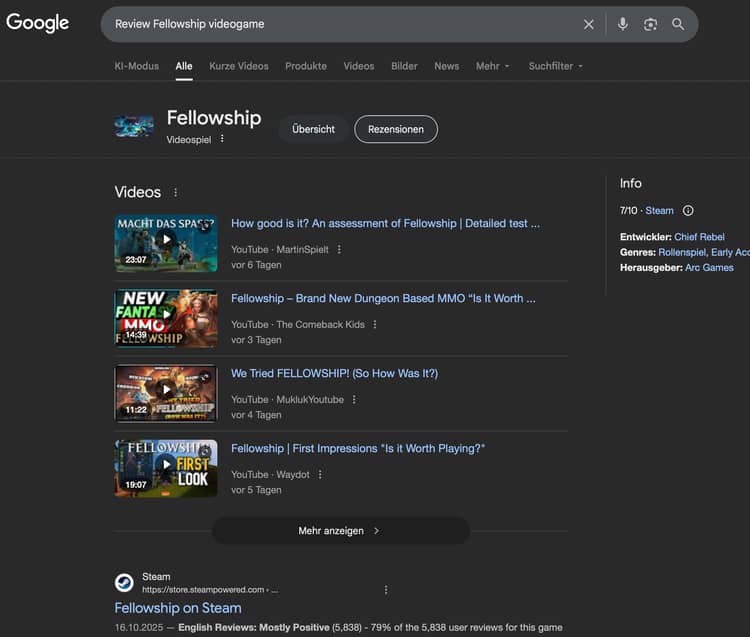The height and width of the screenshot is (637, 750).
Task: Open the Chief Rebel developer link
Action: [x=699, y=237]
